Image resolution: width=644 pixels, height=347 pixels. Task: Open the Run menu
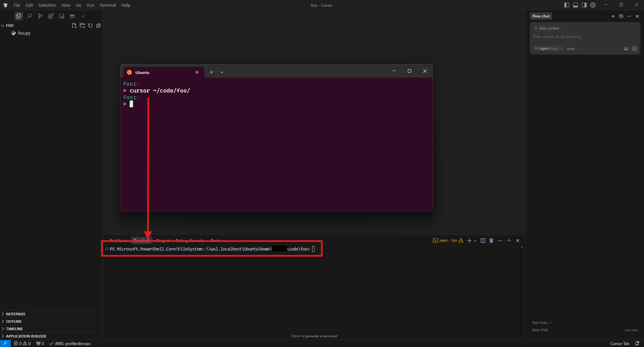(x=90, y=5)
